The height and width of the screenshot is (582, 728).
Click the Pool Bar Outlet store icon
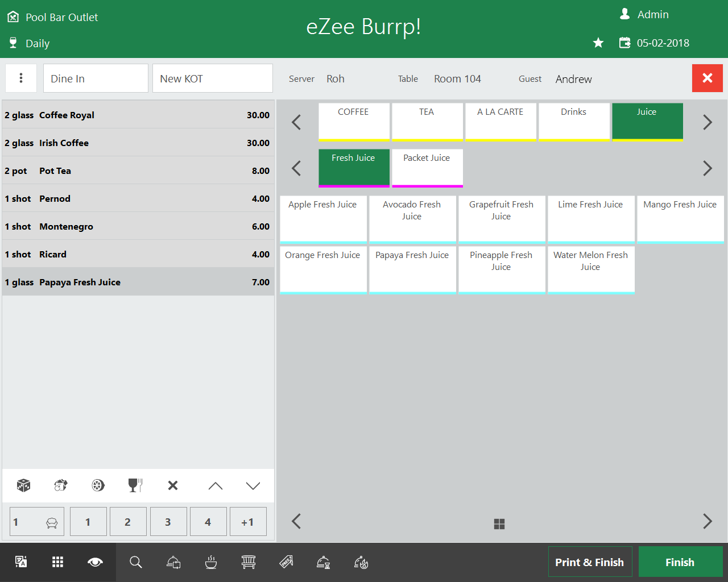tap(13, 18)
